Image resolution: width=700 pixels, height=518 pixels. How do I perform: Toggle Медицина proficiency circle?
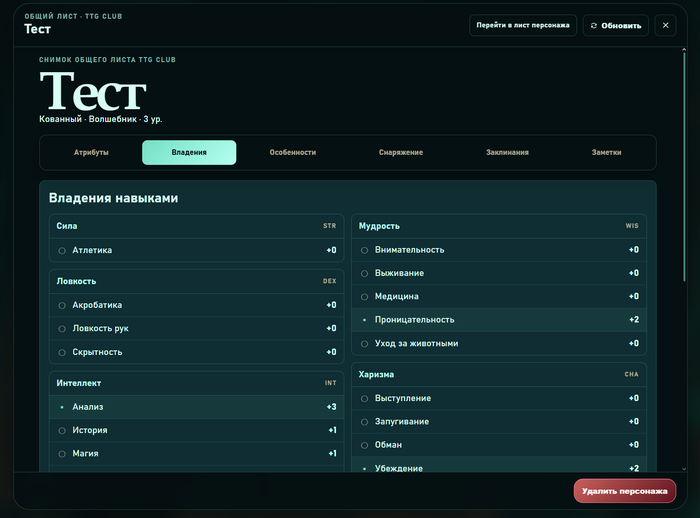coord(364,297)
